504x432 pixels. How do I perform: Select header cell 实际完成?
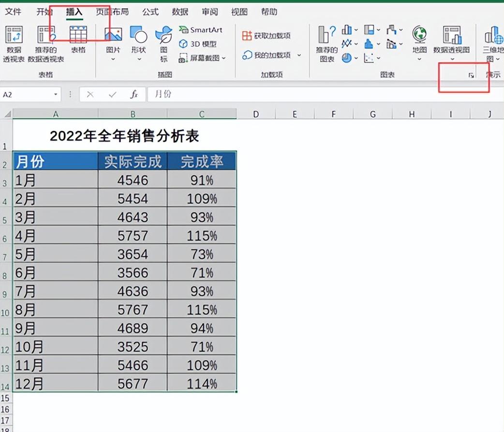click(133, 161)
